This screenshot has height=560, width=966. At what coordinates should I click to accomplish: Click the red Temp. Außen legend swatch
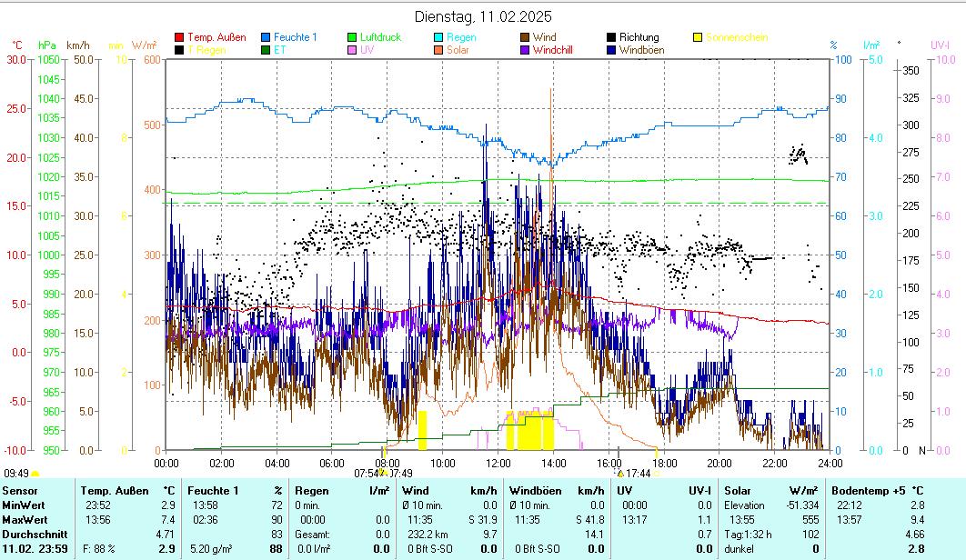coord(180,37)
